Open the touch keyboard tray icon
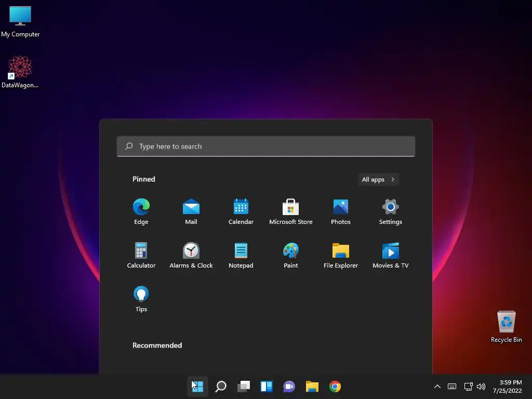Viewport: 532px width, 399px height. tap(452, 387)
